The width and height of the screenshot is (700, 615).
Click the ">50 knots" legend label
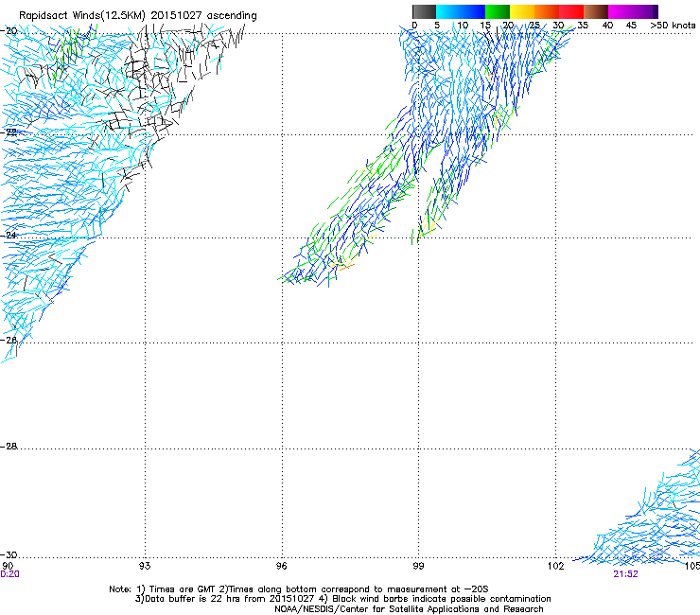[673, 25]
